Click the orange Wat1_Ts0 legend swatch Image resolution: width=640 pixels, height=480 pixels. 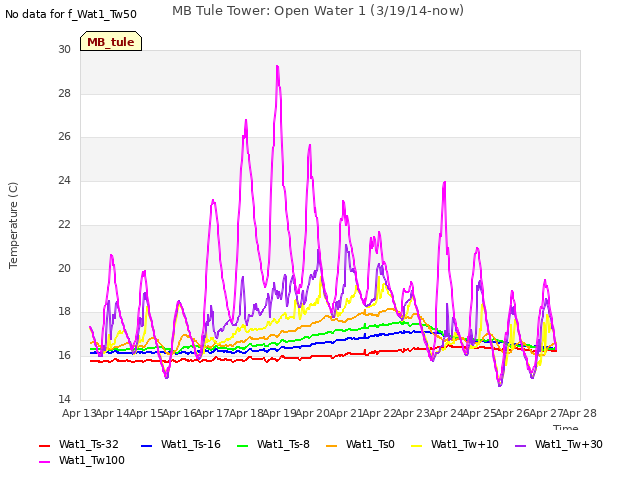coord(332,446)
